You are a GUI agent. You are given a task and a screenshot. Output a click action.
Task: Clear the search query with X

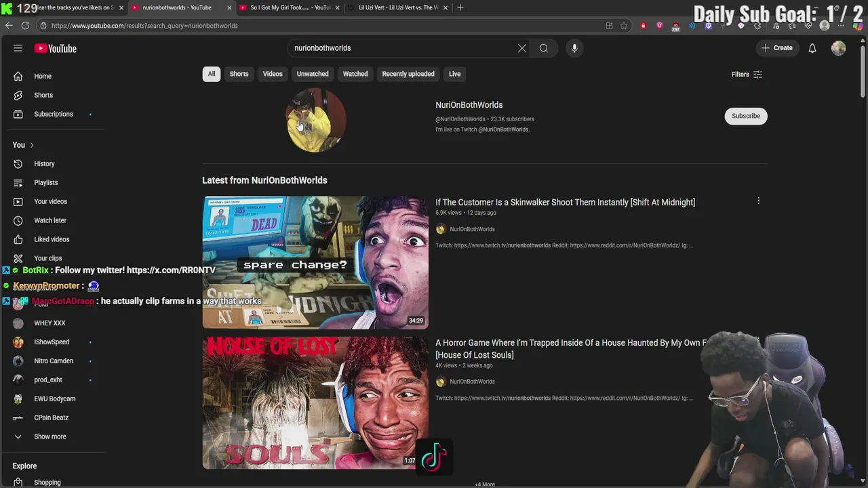[x=522, y=48]
